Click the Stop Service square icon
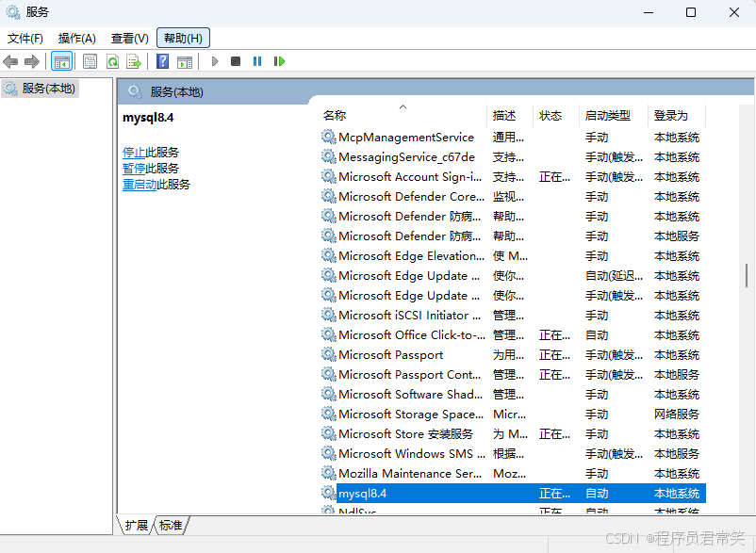This screenshot has width=756, height=553. tap(236, 61)
